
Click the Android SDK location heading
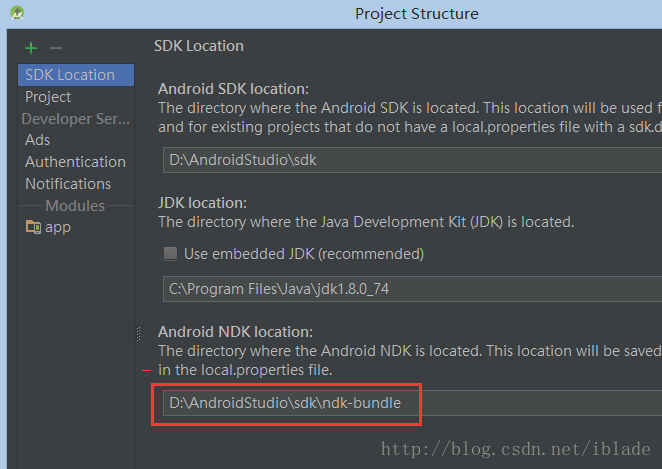(233, 89)
